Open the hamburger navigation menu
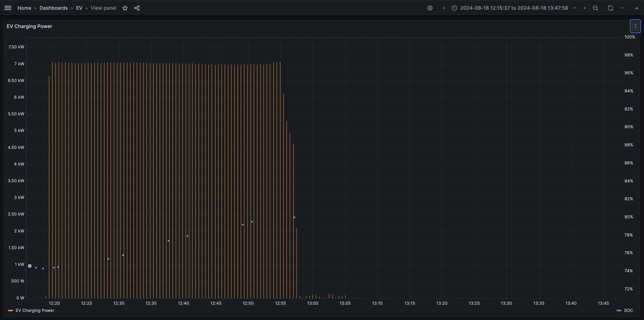Viewport: 644px width, 320px height. pyautogui.click(x=8, y=8)
